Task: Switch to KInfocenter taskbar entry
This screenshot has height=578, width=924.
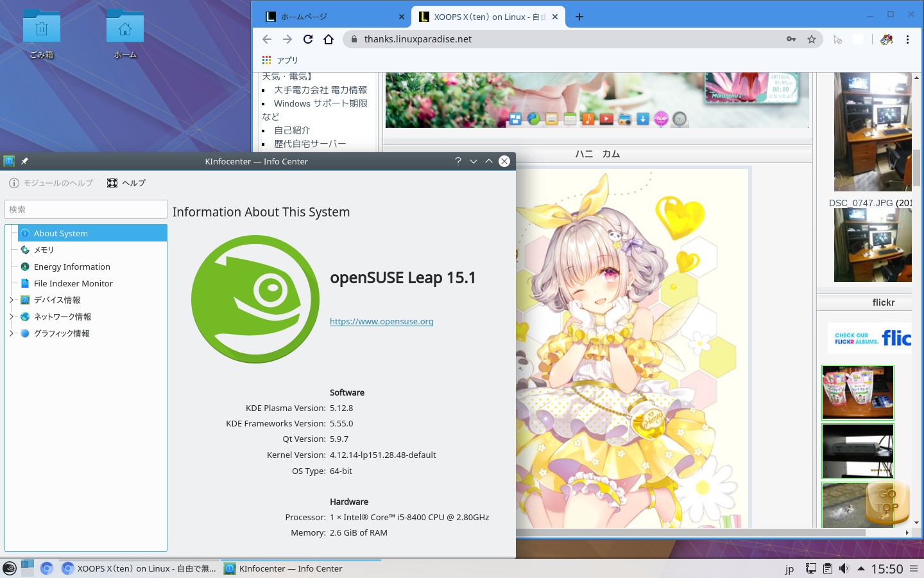Action: 301,568
